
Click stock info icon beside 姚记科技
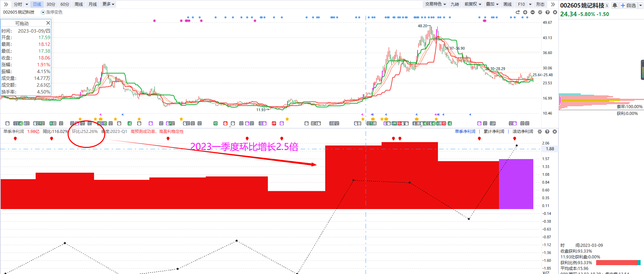607,5
